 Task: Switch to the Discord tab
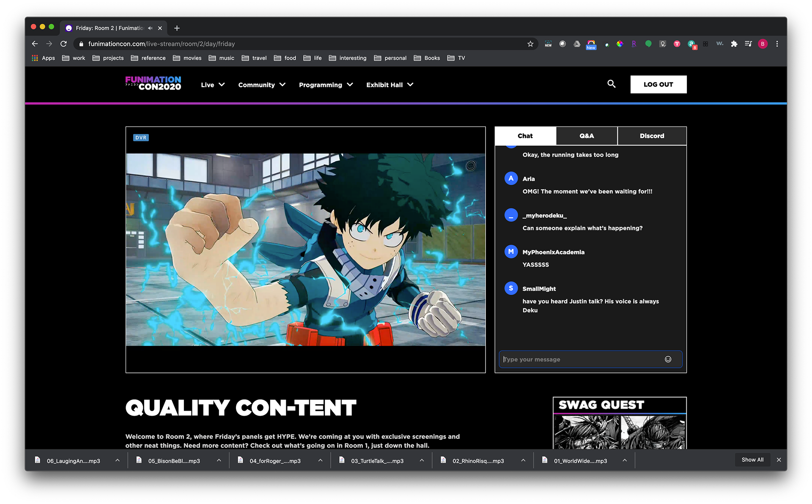652,136
